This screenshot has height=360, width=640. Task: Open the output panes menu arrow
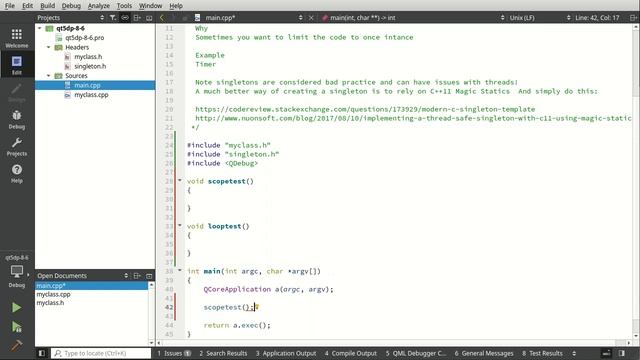pyautogui.click(x=574, y=353)
